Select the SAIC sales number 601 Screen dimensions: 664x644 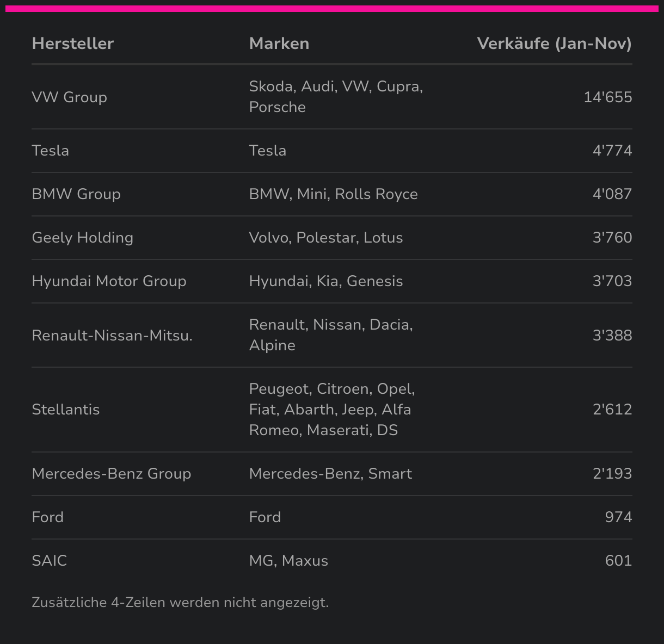[x=618, y=561]
